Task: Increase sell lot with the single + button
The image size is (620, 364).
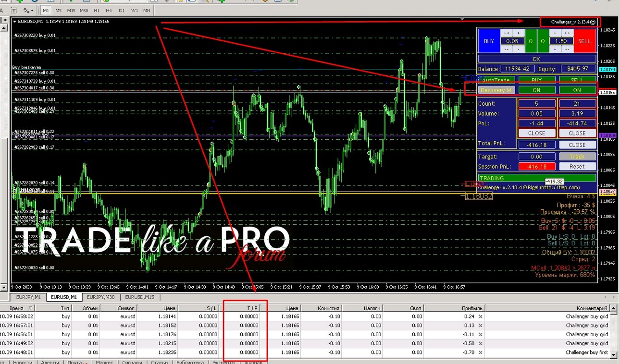Action: (555, 33)
